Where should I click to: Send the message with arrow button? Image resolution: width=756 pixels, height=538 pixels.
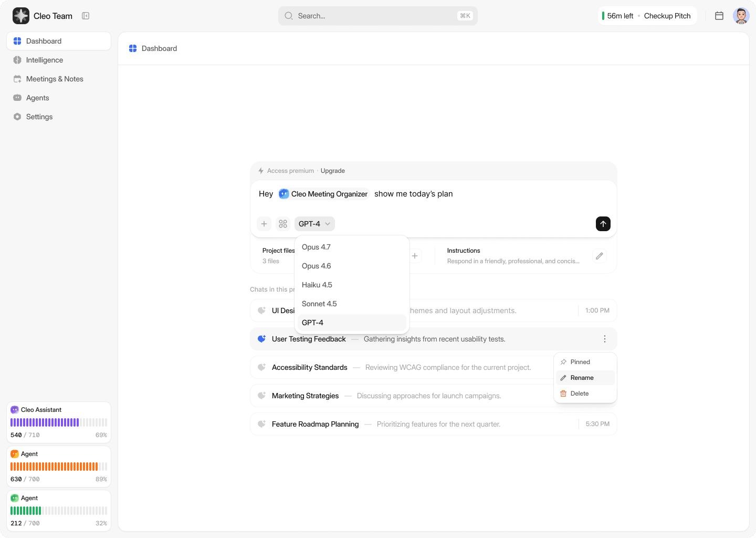pos(603,224)
